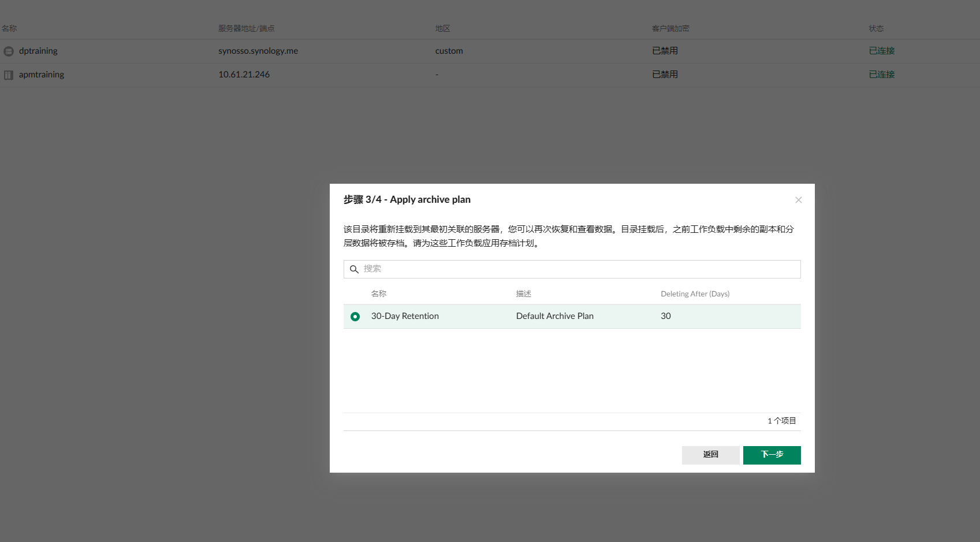This screenshot has height=542, width=980.
Task: Click the apmtraining server icon
Action: pos(9,75)
